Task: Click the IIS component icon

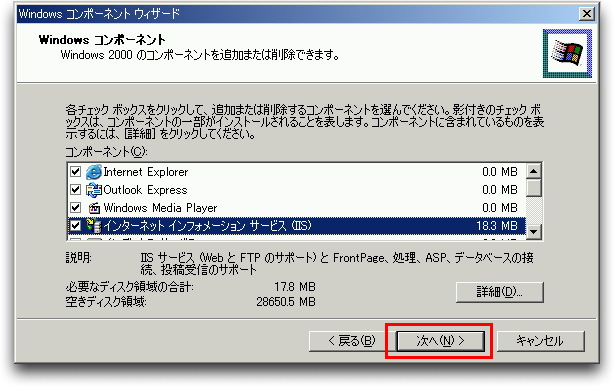Action: click(94, 226)
